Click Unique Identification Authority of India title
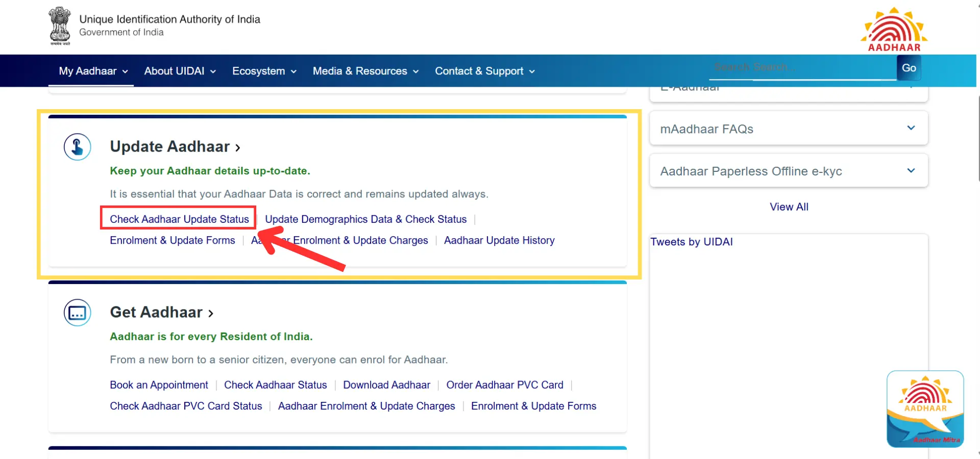 pos(169,19)
